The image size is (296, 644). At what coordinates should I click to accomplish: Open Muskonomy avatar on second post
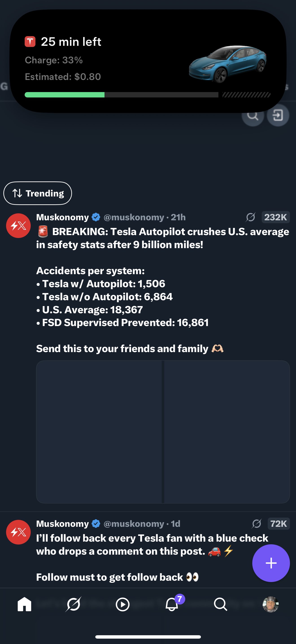pos(18,532)
